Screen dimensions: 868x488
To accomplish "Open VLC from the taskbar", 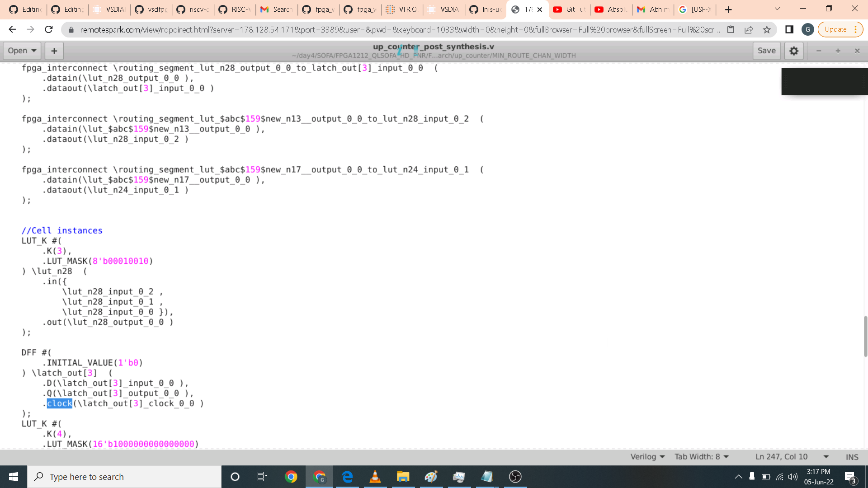I will click(375, 477).
